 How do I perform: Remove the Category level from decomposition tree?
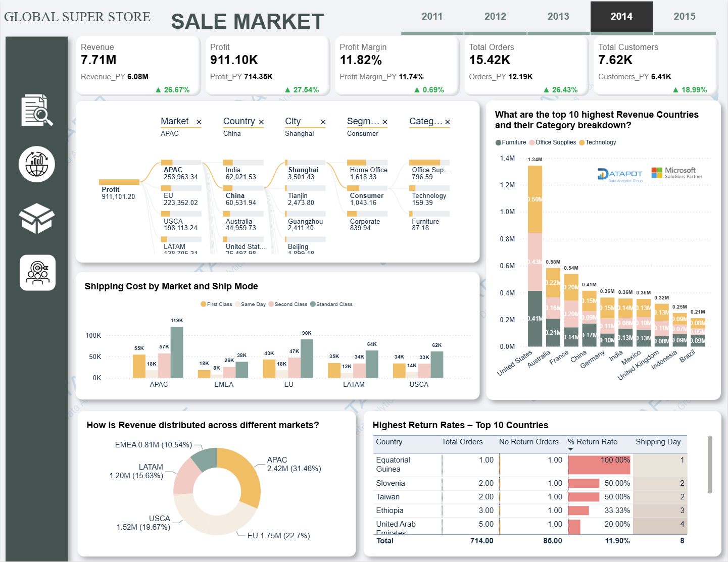(x=448, y=122)
